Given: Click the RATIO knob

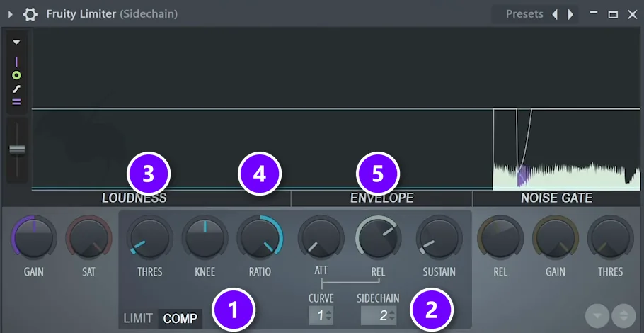Looking at the screenshot, I should coord(260,237).
